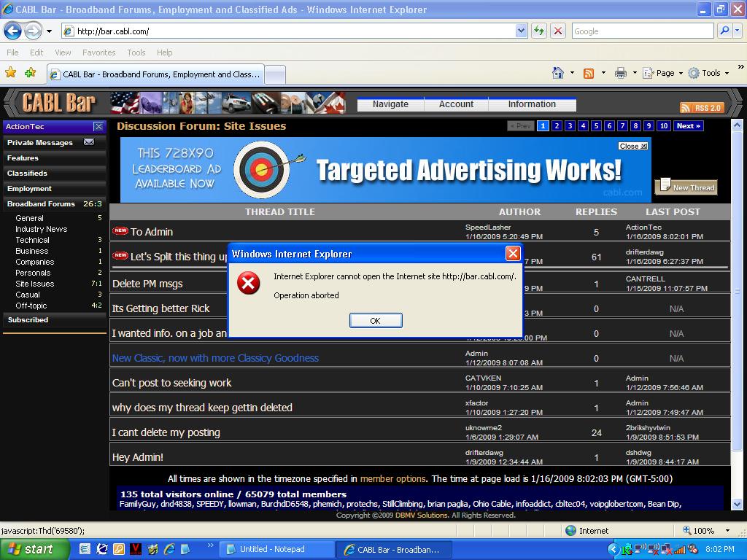747x560 pixels.
Task: Click the New Thread button
Action: (x=686, y=187)
